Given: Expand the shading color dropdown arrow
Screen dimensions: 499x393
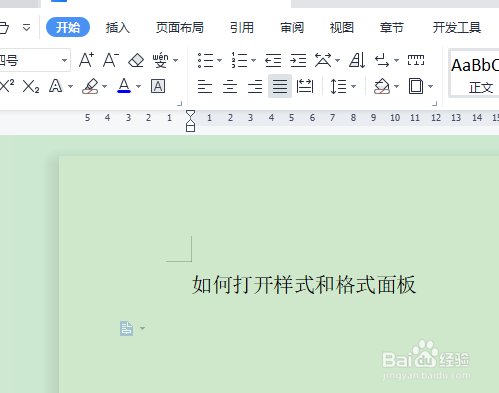Looking at the screenshot, I should pyautogui.click(x=396, y=87).
